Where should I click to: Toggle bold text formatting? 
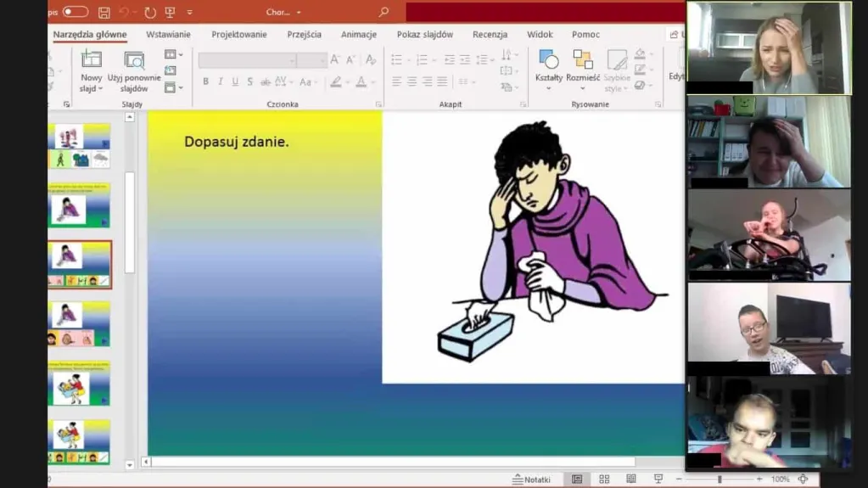tap(205, 82)
